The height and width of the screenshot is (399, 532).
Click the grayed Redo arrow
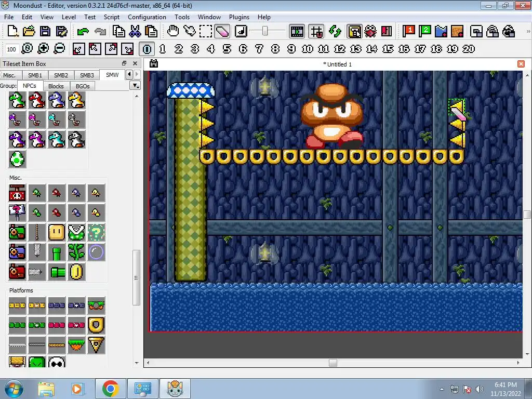point(100,31)
